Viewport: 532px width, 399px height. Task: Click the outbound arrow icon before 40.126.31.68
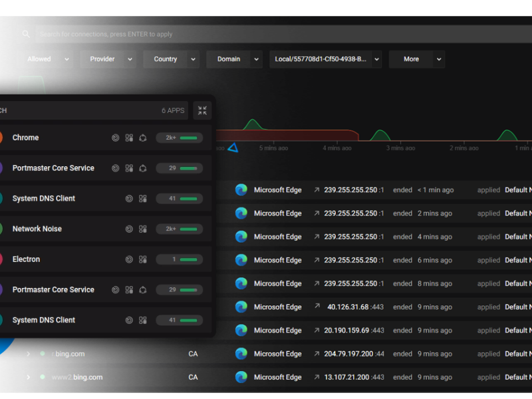[x=317, y=306]
